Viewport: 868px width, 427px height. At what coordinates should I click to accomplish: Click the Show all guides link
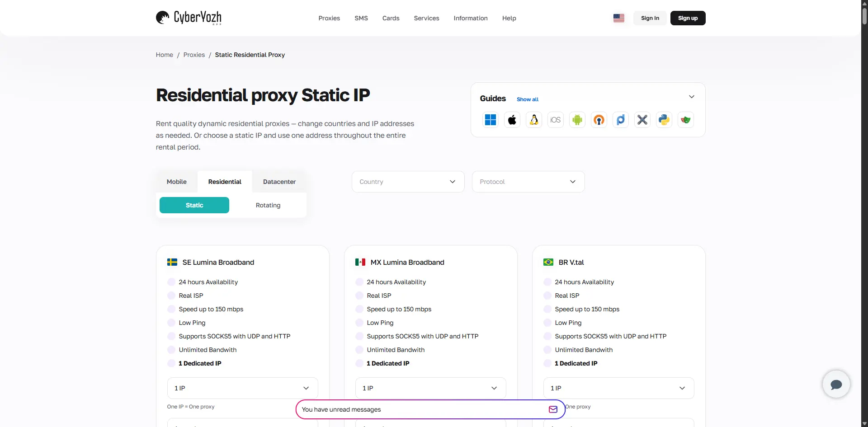click(528, 99)
